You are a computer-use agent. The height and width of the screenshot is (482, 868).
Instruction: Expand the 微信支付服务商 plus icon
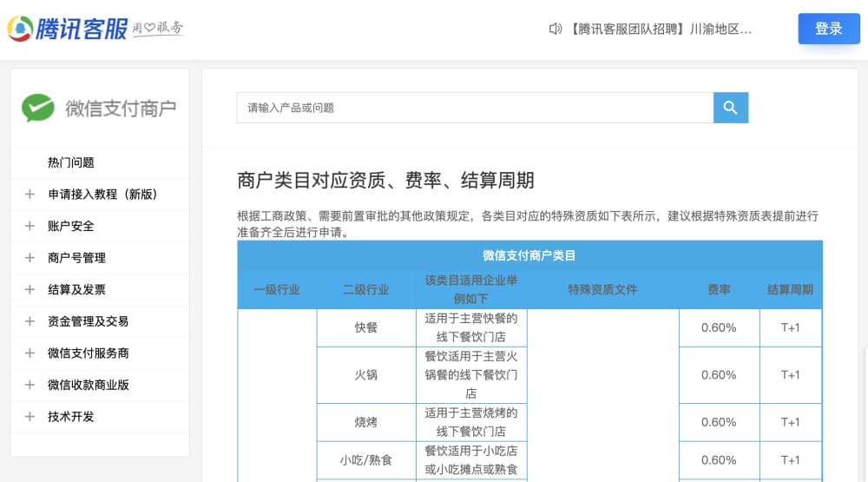click(x=30, y=353)
